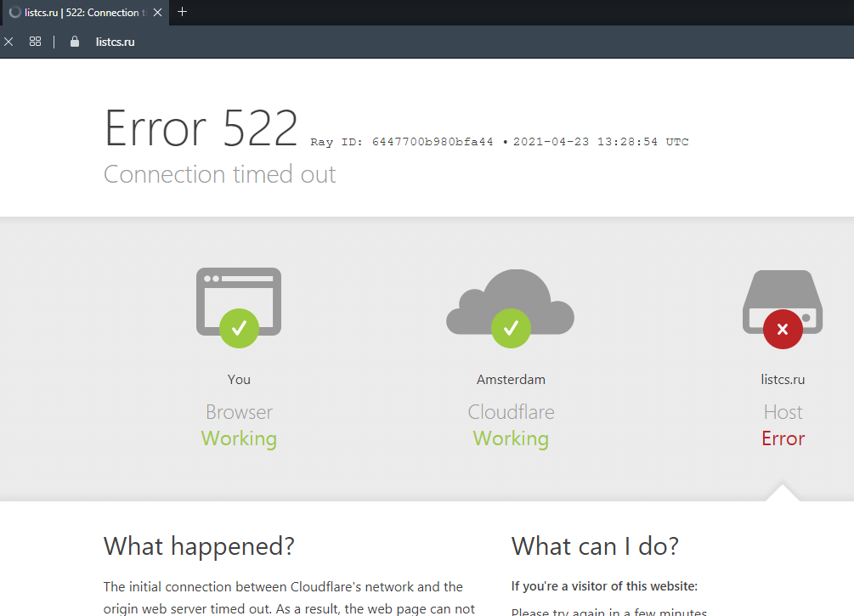Click the listcs.ru address bar URL

coord(115,42)
